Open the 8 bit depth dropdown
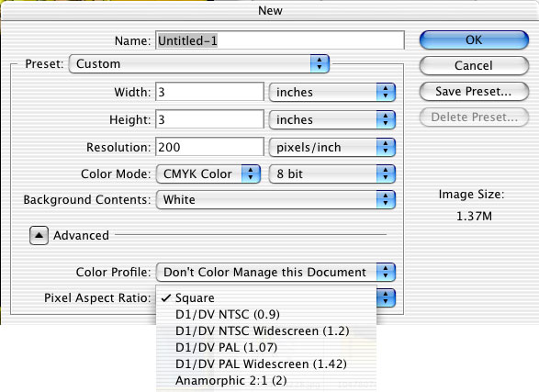This screenshot has height=392, width=539. pyautogui.click(x=332, y=174)
